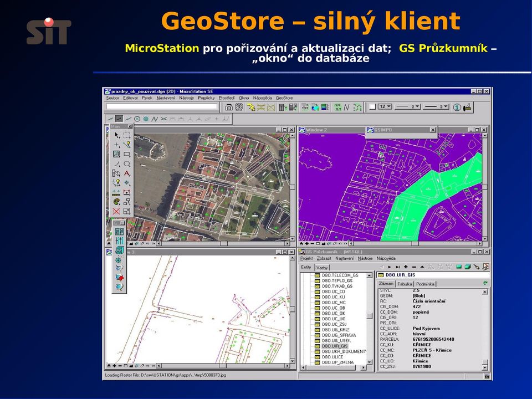The width and height of the screenshot is (532, 399).
Task: Click the globe with red star icon
Action: coord(119,278)
